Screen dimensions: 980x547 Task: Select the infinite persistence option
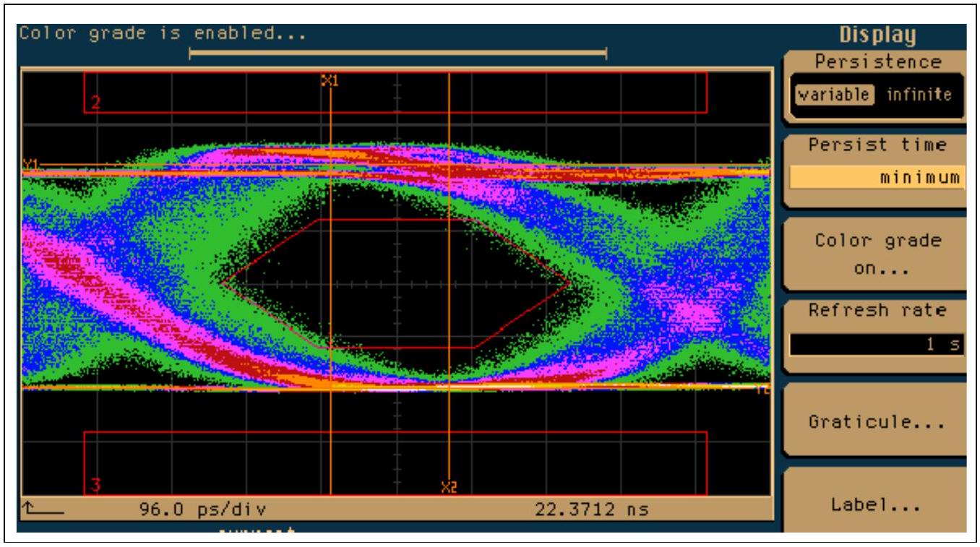(919, 95)
